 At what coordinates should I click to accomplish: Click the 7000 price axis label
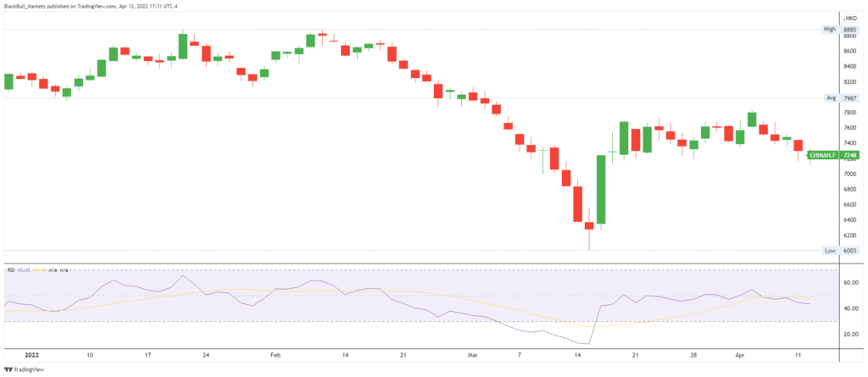[x=849, y=174]
